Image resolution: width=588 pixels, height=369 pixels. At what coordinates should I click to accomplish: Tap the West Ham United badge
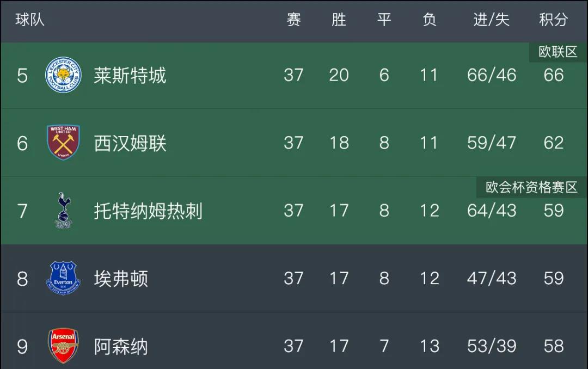click(63, 143)
